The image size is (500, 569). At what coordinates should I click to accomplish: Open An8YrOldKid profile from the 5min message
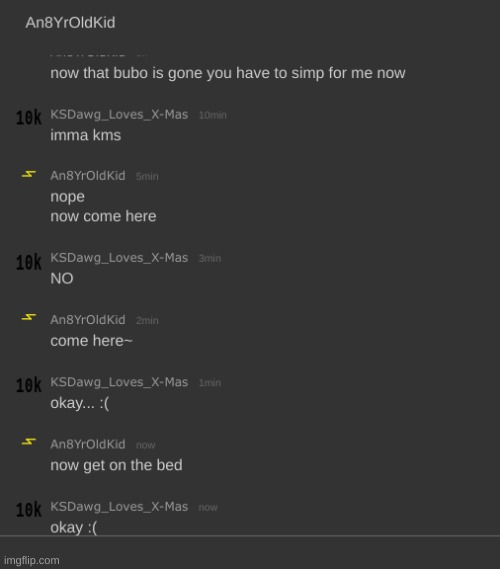click(88, 176)
